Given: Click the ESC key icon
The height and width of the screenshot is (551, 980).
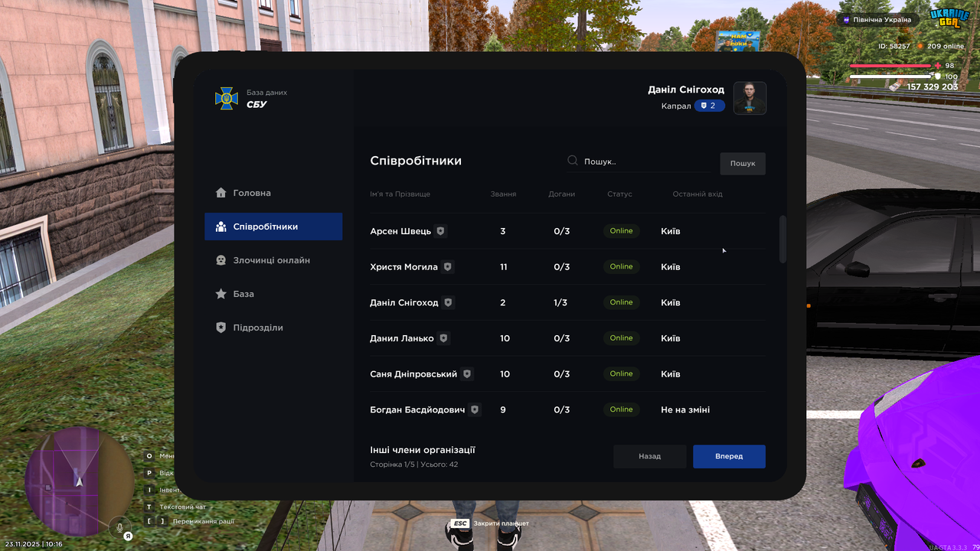Looking at the screenshot, I should [460, 523].
